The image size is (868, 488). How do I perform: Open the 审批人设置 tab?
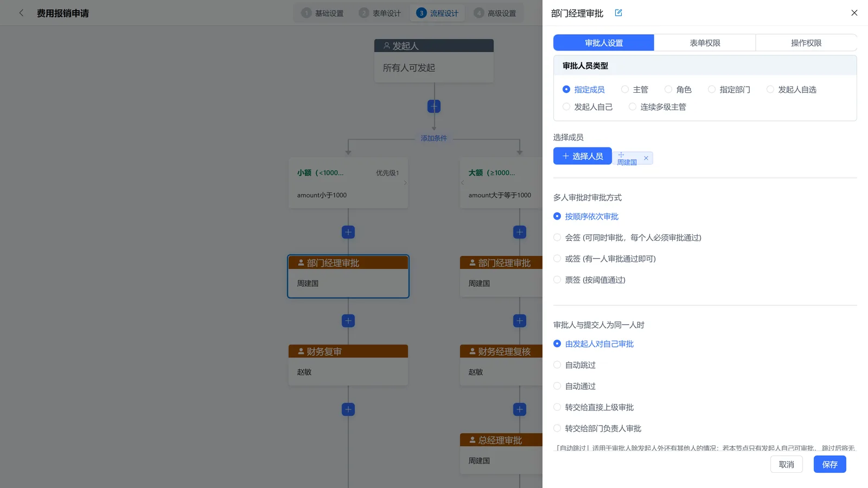point(604,43)
